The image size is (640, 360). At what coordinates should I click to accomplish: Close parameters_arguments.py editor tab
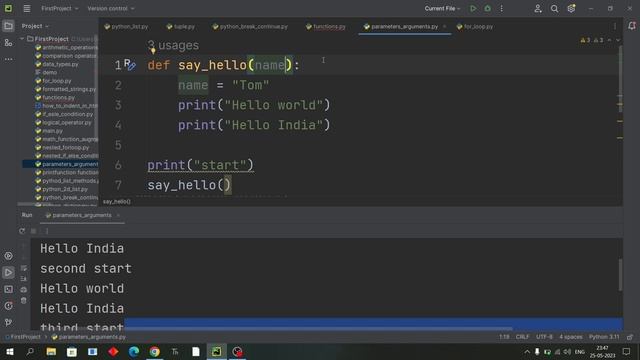(444, 27)
